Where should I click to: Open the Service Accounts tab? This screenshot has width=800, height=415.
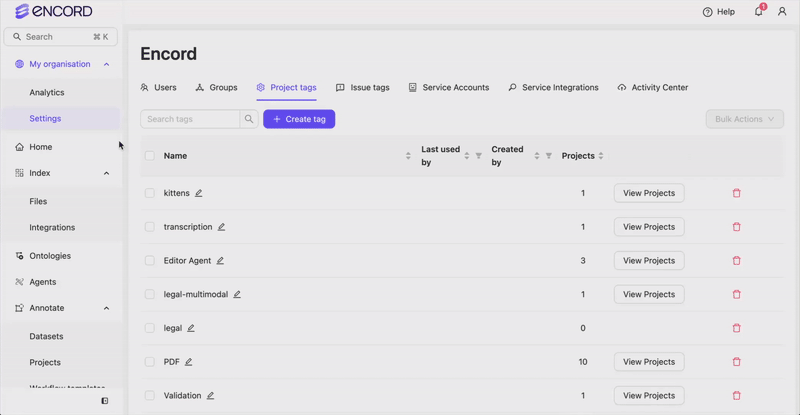pyautogui.click(x=449, y=87)
